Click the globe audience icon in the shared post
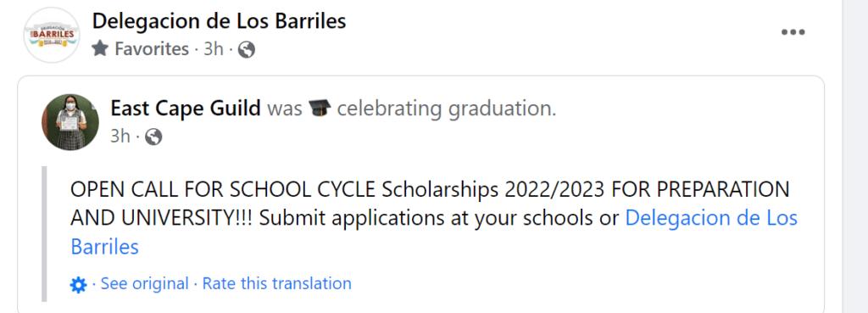This screenshot has width=868, height=313. coord(153,137)
